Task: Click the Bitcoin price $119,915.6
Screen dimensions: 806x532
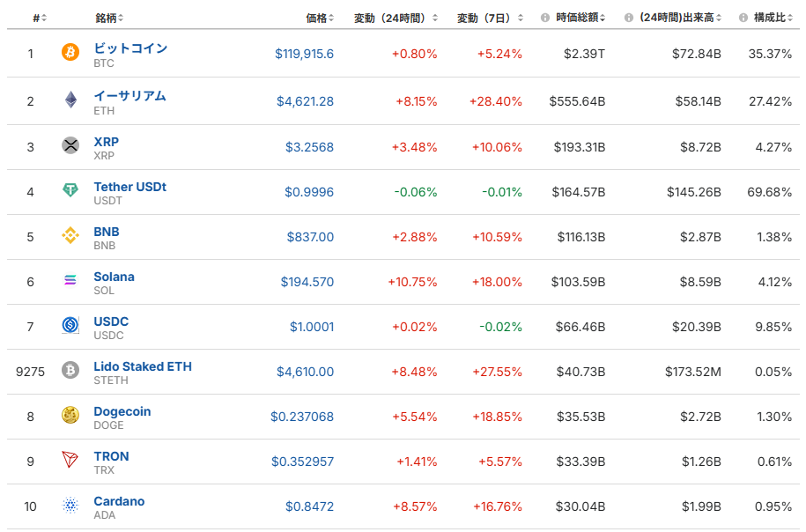Action: tap(304, 54)
